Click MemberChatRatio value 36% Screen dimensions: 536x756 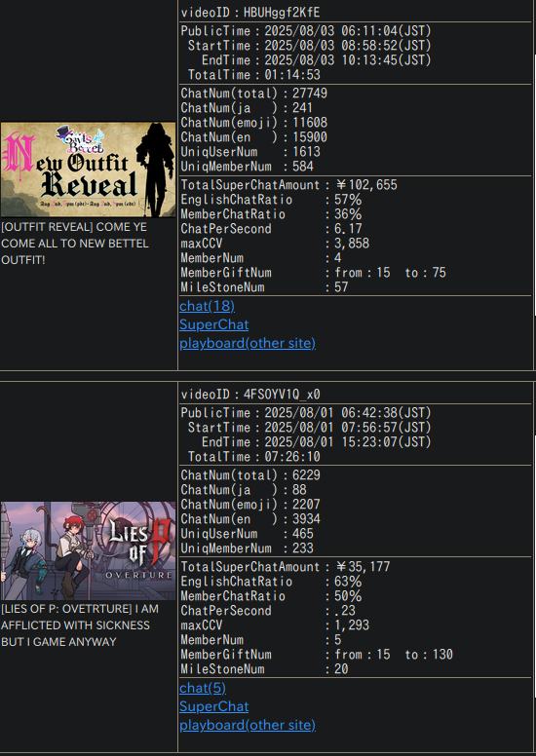[x=348, y=214]
